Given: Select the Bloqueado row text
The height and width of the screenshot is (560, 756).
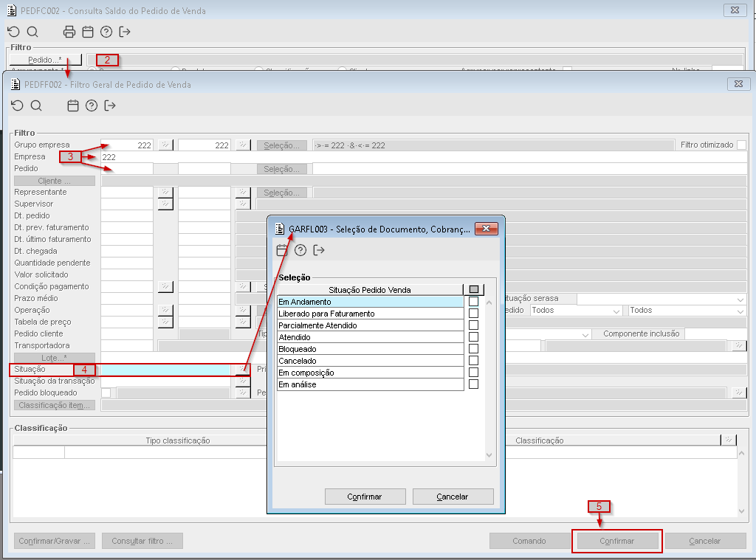Looking at the screenshot, I should tap(298, 349).
